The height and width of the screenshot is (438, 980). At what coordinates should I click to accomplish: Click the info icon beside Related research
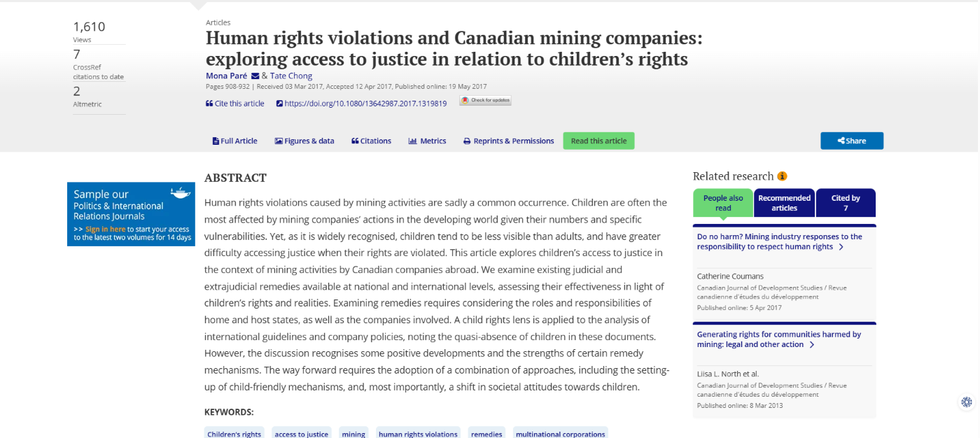click(x=782, y=176)
